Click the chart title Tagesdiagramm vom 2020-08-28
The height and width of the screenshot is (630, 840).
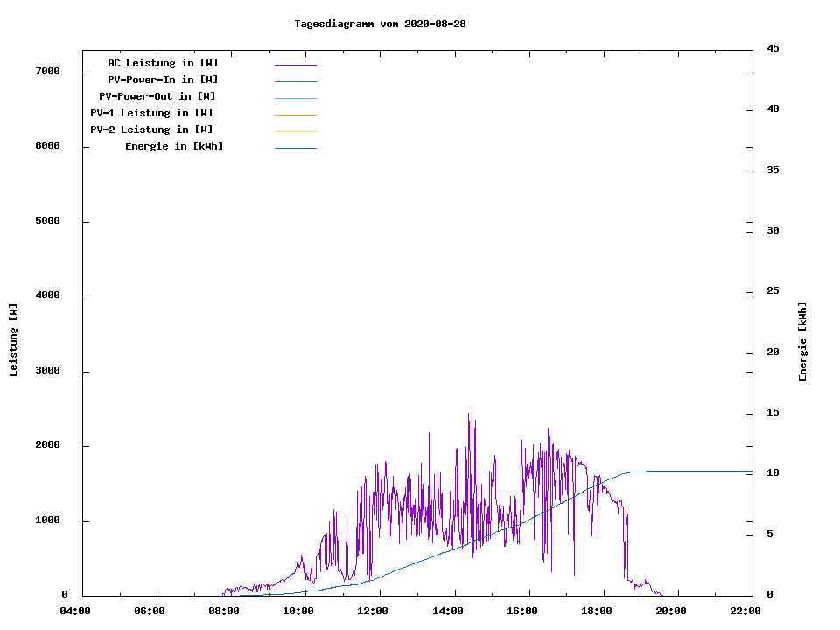(x=380, y=24)
